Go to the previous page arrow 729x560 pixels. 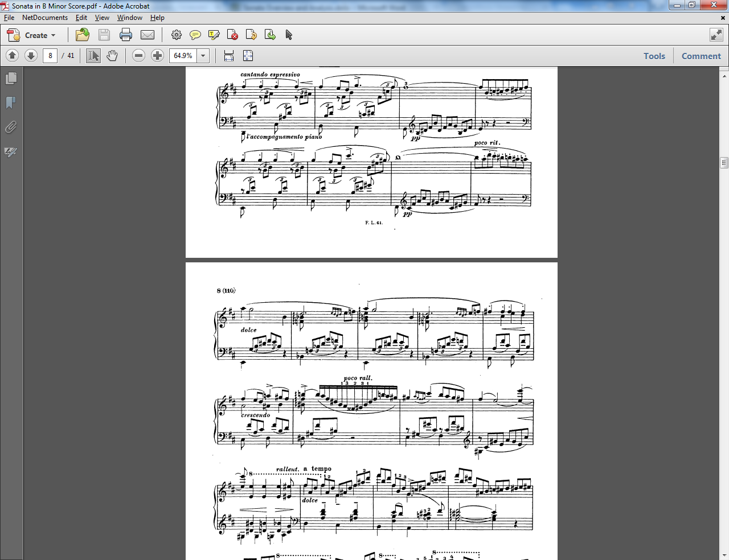point(13,56)
